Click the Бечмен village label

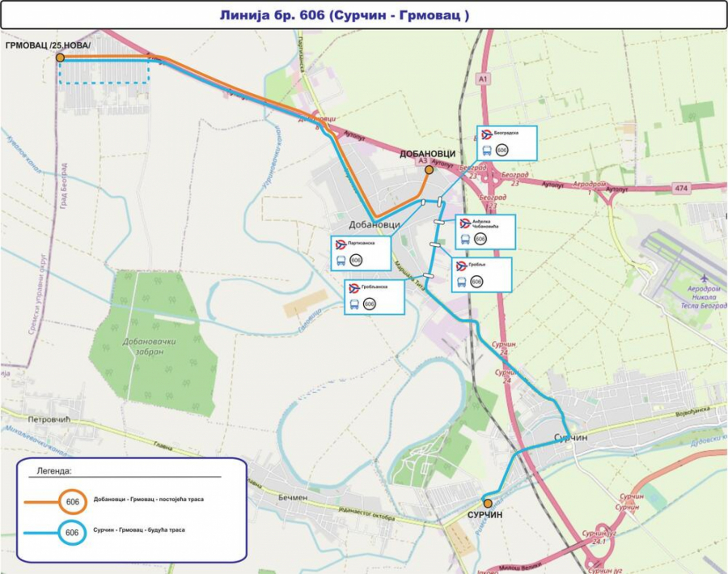[293, 497]
